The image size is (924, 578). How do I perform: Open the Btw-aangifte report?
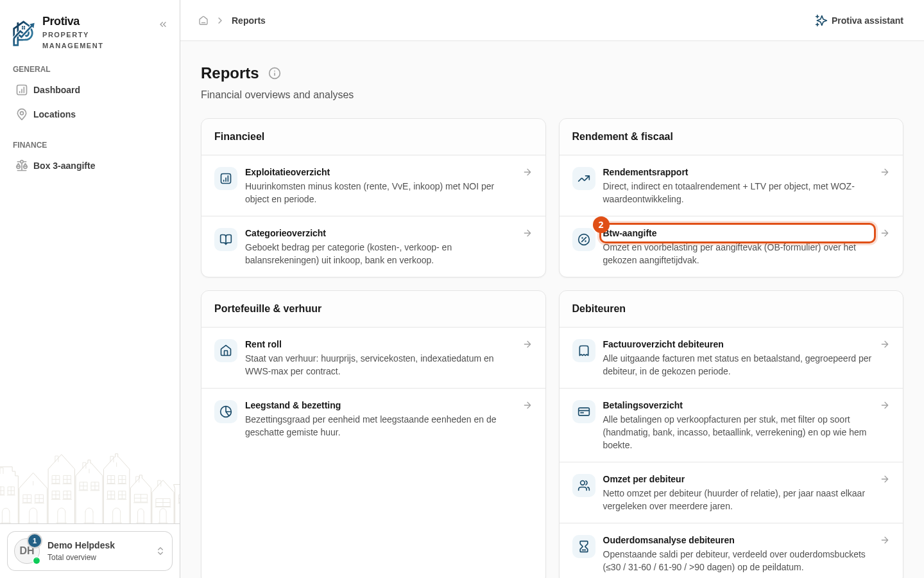pos(731,247)
